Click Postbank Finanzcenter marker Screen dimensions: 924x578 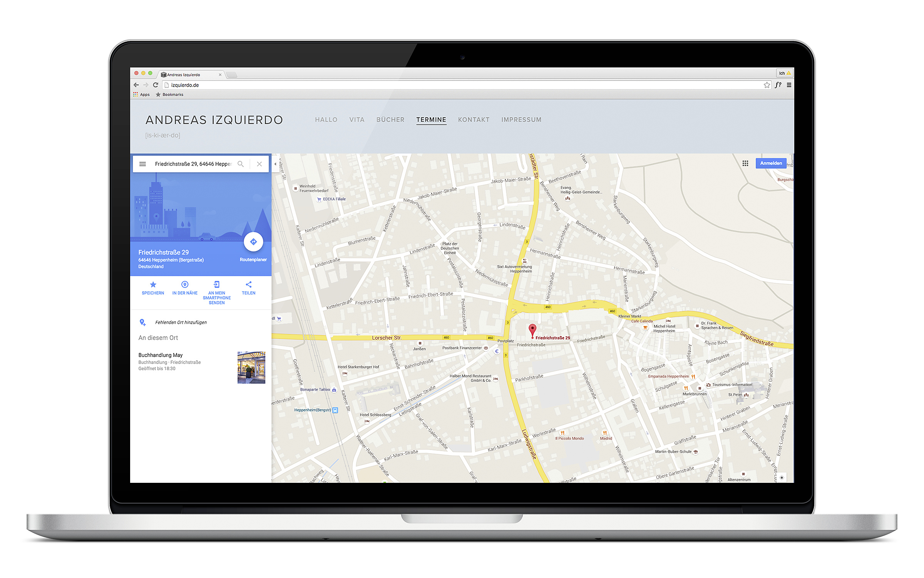coord(486,348)
